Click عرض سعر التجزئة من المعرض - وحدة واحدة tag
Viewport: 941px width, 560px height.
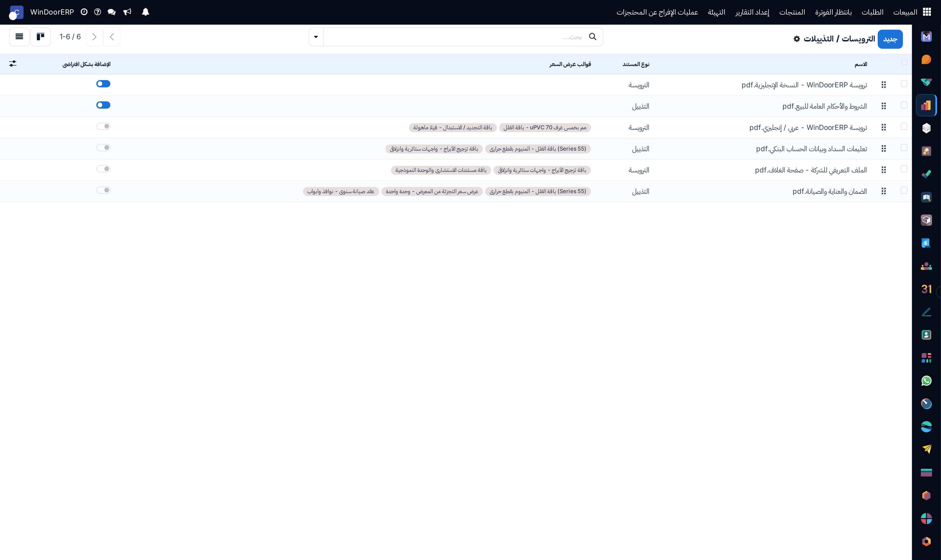point(432,191)
